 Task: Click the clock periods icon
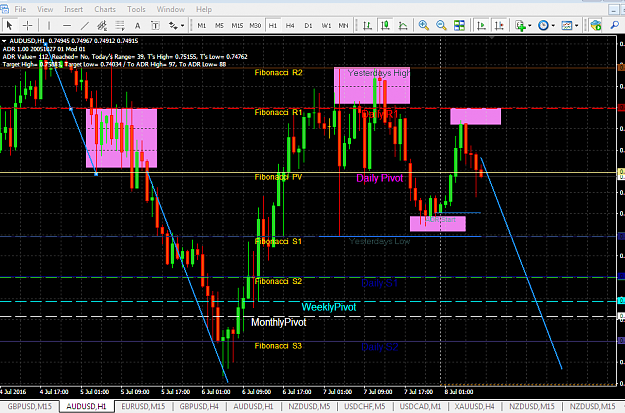(x=543, y=26)
